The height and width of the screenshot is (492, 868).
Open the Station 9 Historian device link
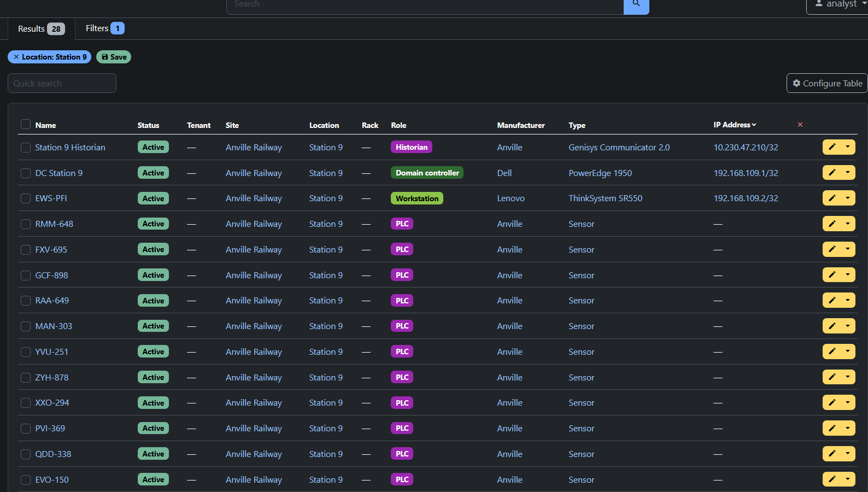[70, 148]
